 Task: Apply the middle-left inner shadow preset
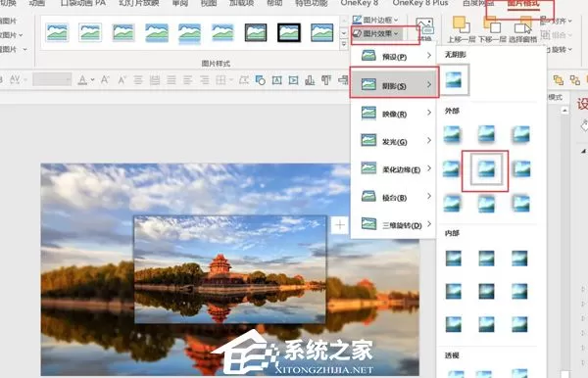[454, 292]
